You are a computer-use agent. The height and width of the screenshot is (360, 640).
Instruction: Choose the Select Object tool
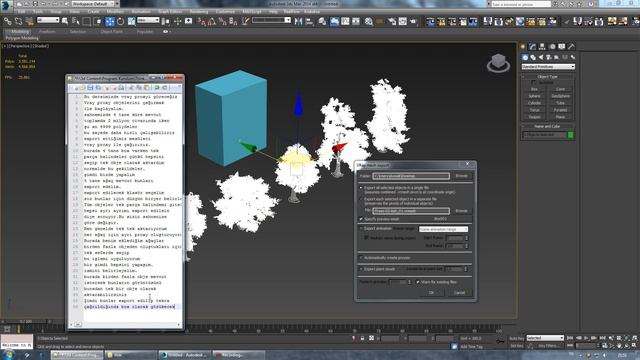tap(65, 21)
